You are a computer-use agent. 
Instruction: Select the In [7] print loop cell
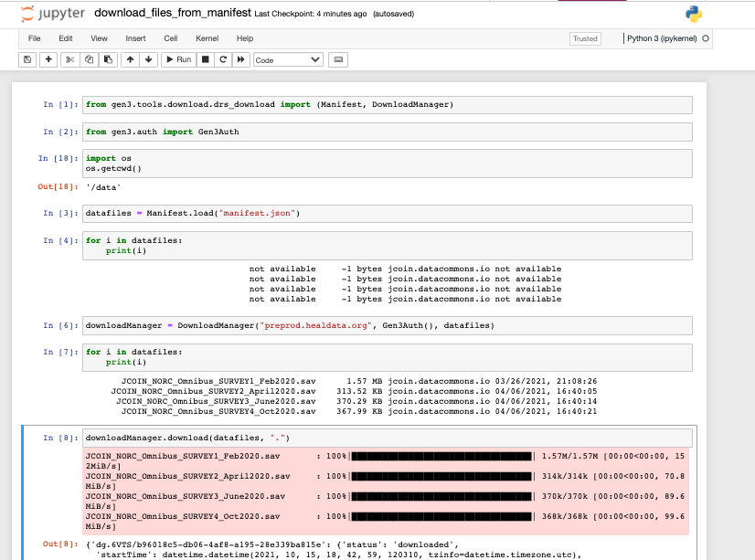(388, 357)
